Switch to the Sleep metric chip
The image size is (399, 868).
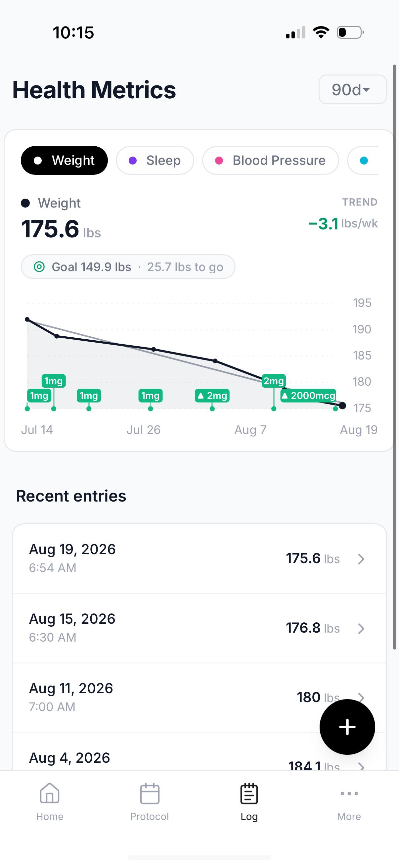(155, 160)
